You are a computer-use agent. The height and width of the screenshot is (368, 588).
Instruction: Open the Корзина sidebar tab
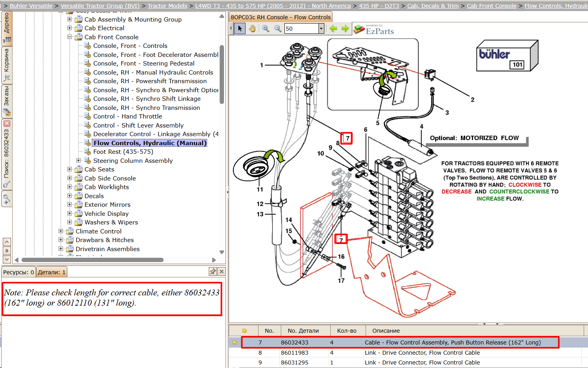pyautogui.click(x=7, y=65)
